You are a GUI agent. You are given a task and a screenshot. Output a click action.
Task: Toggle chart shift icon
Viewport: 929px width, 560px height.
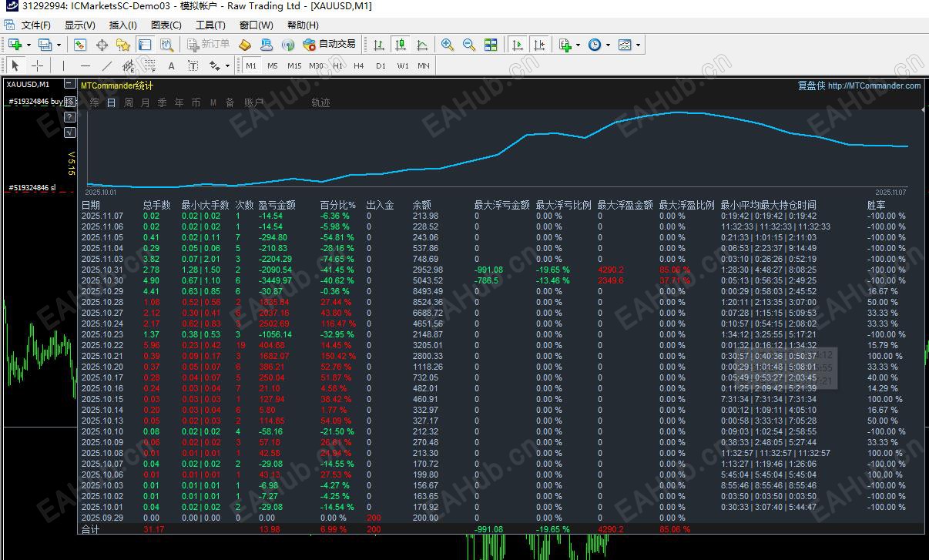pyautogui.click(x=539, y=45)
